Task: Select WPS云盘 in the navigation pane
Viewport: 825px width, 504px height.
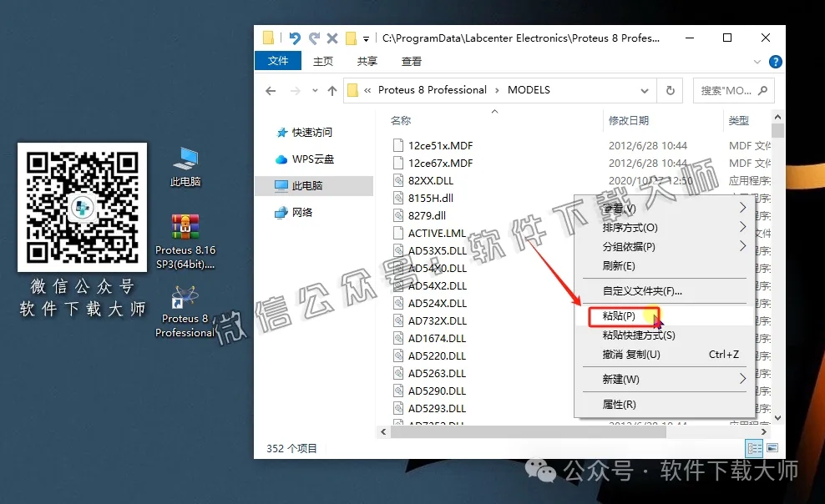Action: click(313, 157)
